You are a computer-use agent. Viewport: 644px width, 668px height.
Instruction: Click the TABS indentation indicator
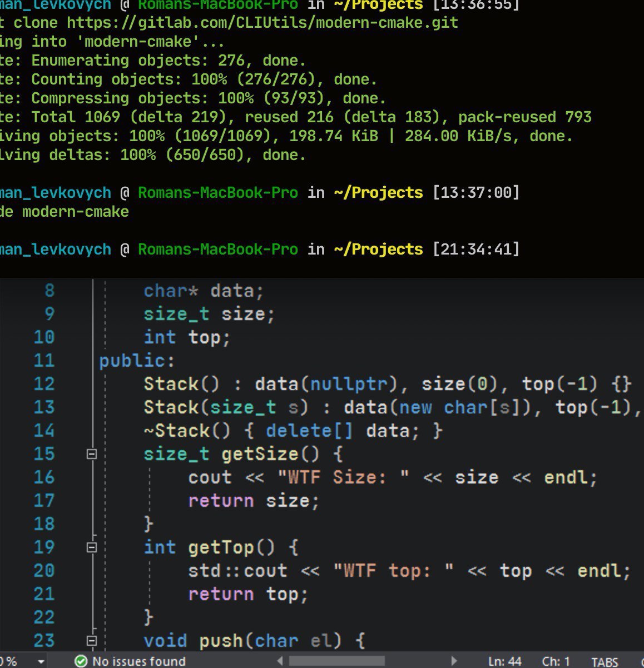tap(605, 662)
